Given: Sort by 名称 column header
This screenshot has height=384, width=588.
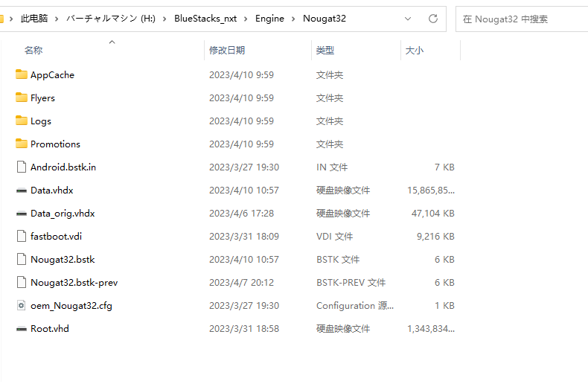Looking at the screenshot, I should (x=33, y=50).
